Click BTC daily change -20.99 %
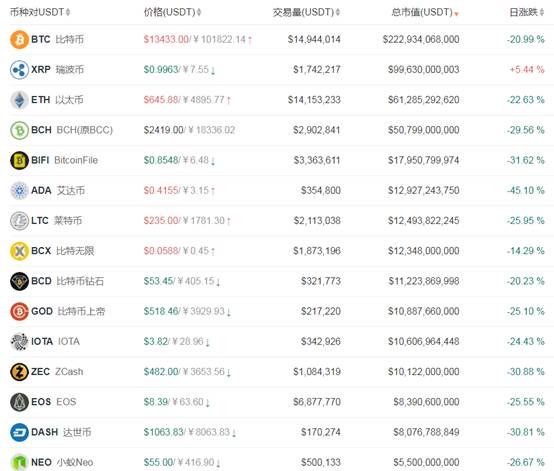Image resolution: width=554 pixels, height=471 pixels. pyautogui.click(x=526, y=39)
